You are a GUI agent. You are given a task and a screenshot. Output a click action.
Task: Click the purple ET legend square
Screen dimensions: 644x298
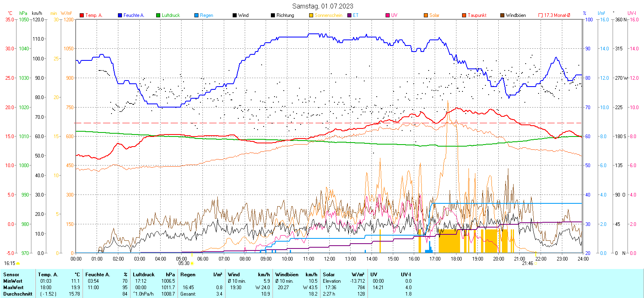tap(349, 15)
